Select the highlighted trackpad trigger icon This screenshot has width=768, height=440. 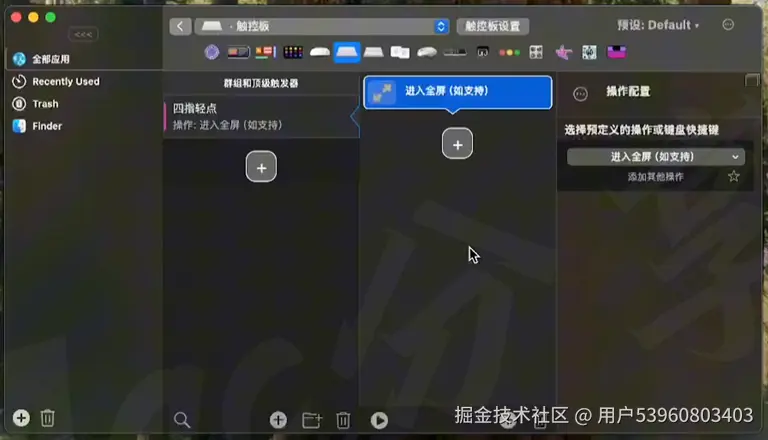pyautogui.click(x=347, y=52)
